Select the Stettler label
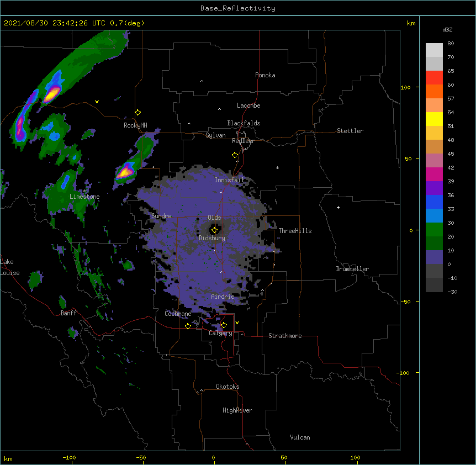 (x=350, y=131)
